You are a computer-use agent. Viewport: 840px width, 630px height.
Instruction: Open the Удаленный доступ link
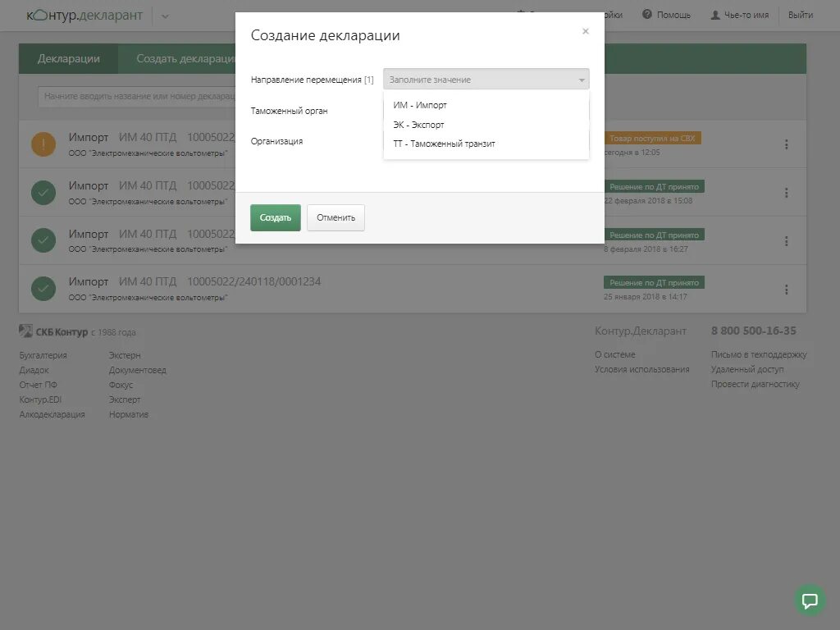coord(746,369)
